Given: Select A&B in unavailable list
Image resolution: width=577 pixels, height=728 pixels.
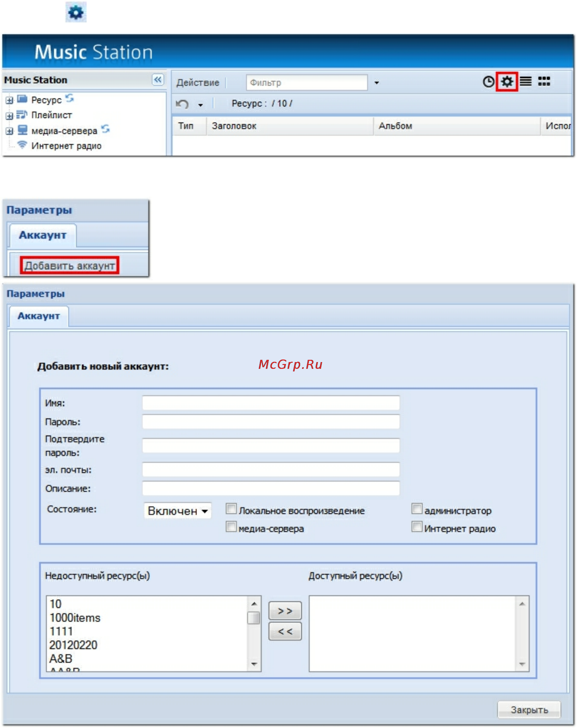Looking at the screenshot, I should click(61, 659).
